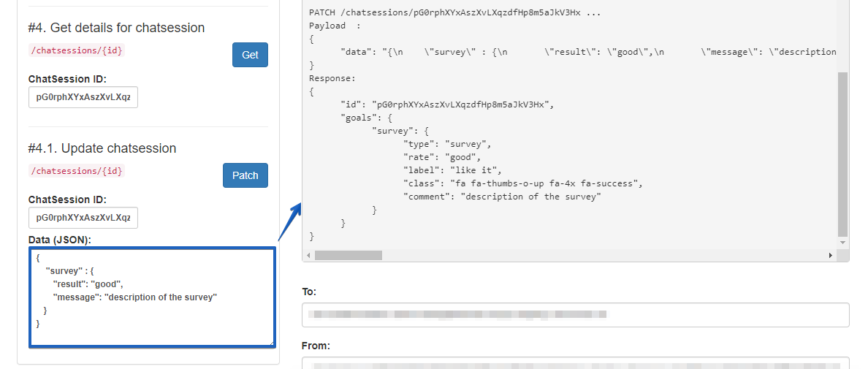
Task: Click the Patch button to update chatsession
Action: pos(245,175)
